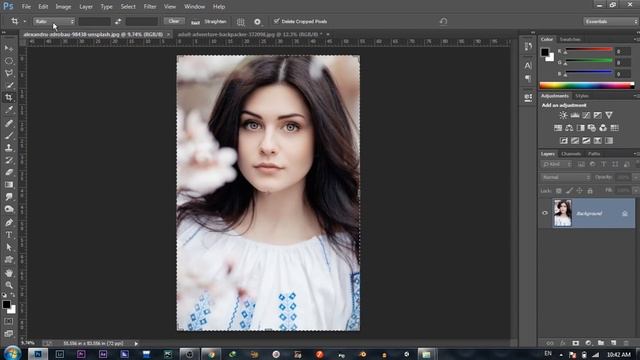Uncheck Delete Cropped Pixels checkbox
This screenshot has height=360, width=640.
coord(276,21)
